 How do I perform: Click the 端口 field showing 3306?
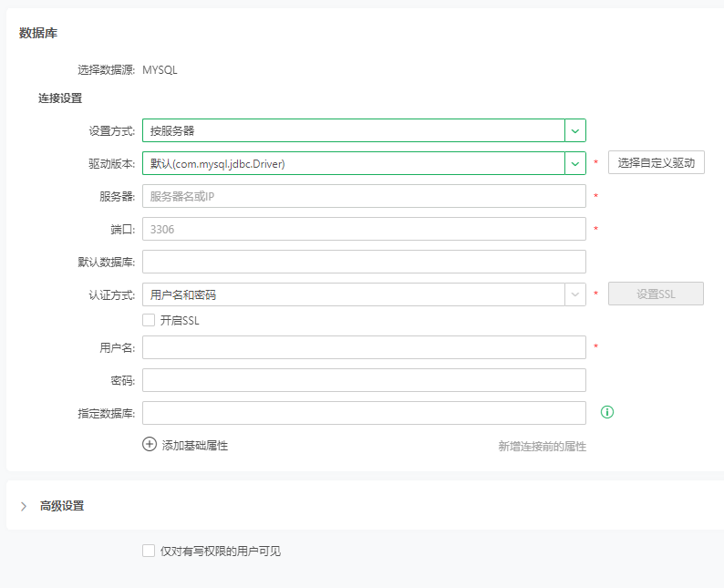[x=364, y=230]
